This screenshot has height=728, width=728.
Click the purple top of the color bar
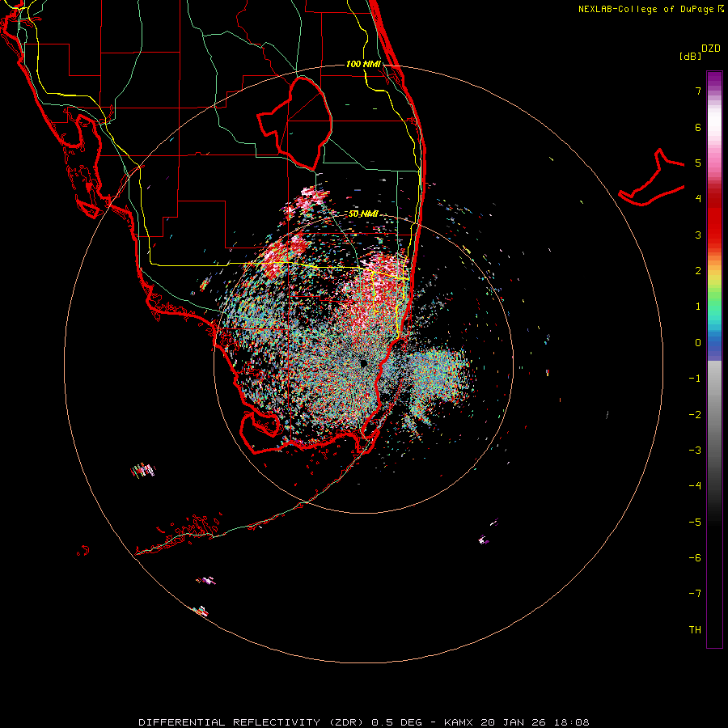click(714, 79)
